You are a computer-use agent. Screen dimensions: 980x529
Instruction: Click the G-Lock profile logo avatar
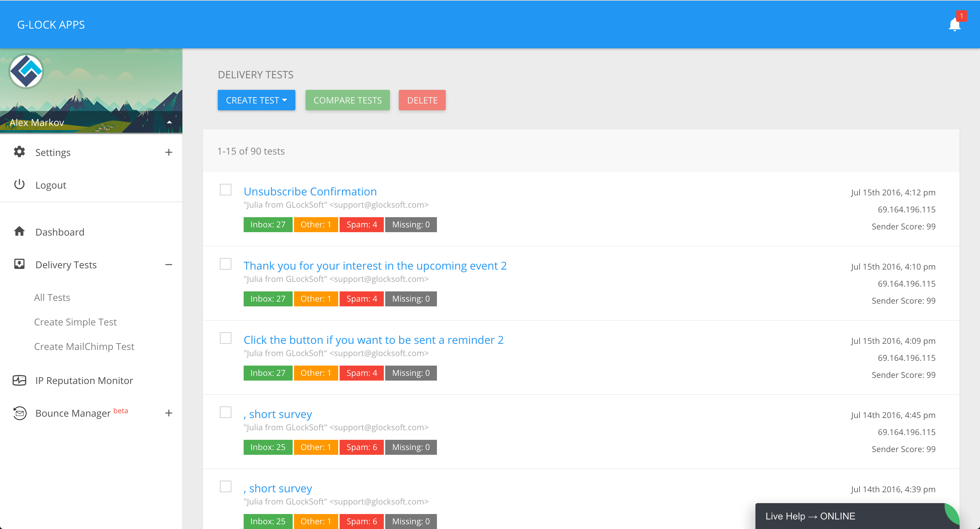(x=26, y=71)
